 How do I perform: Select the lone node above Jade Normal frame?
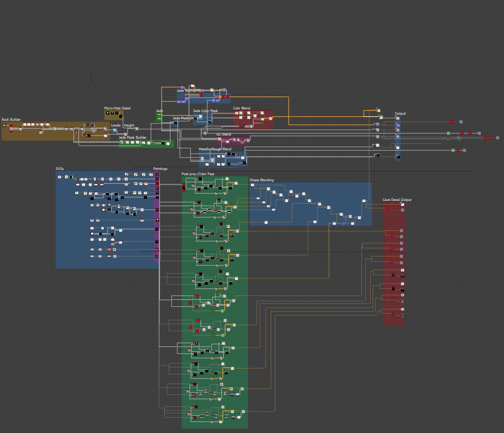(192, 86)
